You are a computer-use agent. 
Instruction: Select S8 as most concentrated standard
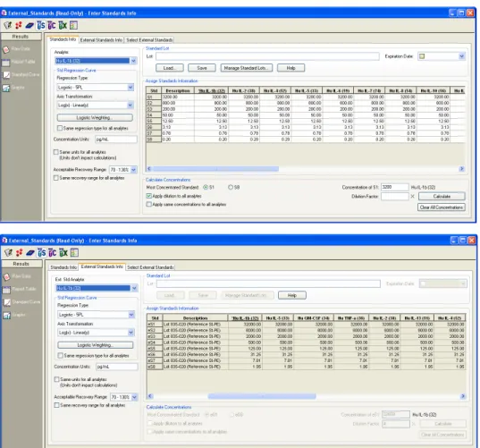click(231, 187)
